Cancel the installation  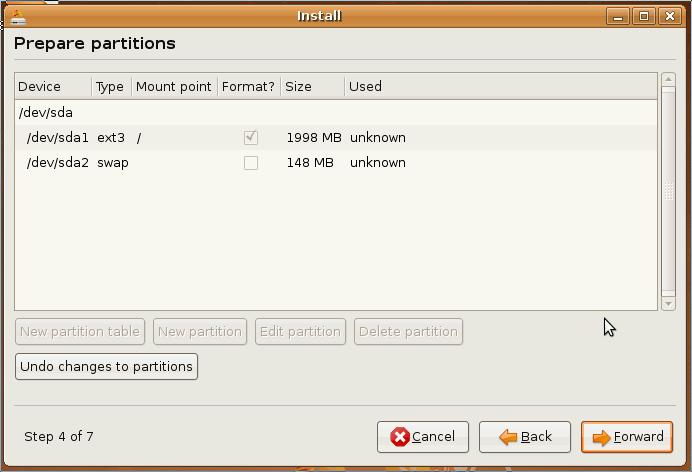(x=423, y=437)
